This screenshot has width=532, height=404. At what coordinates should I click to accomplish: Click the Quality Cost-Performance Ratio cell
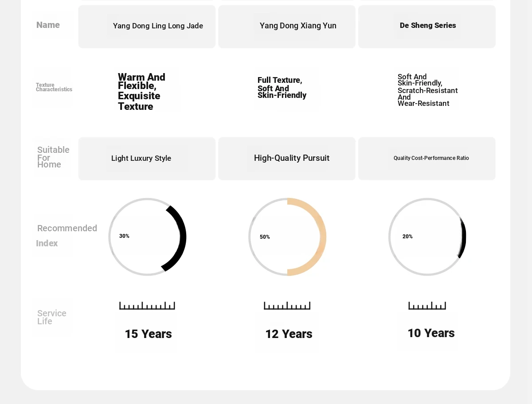427,159
